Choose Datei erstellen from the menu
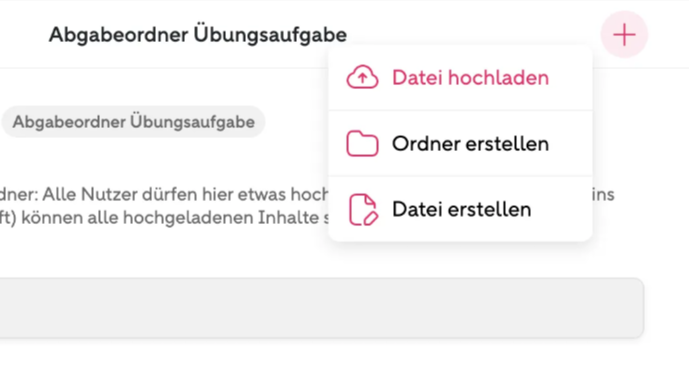This screenshot has width=689, height=376. click(x=460, y=209)
